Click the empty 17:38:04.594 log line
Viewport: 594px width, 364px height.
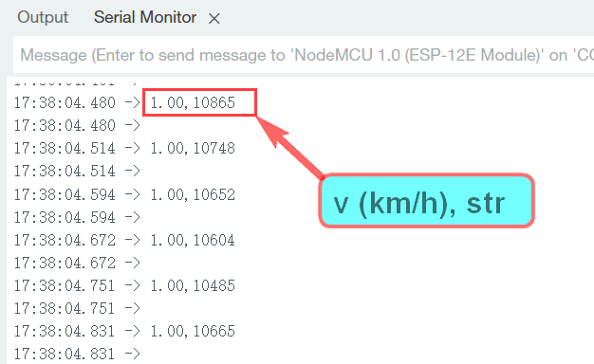click(77, 217)
